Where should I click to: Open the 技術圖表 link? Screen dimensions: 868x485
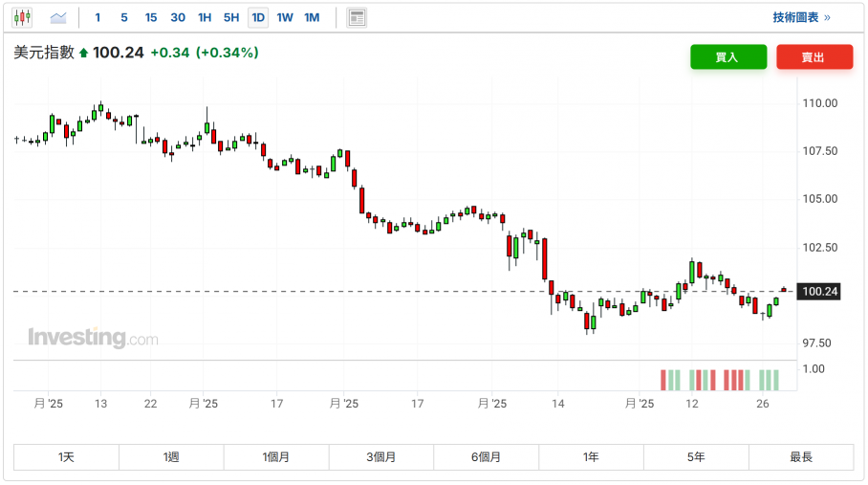pos(801,17)
